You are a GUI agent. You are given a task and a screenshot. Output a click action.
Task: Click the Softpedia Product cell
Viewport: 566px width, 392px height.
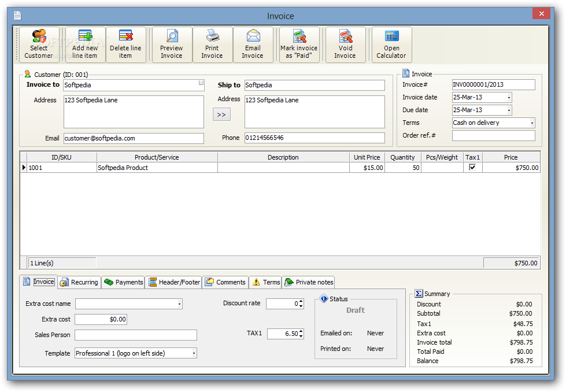(157, 168)
